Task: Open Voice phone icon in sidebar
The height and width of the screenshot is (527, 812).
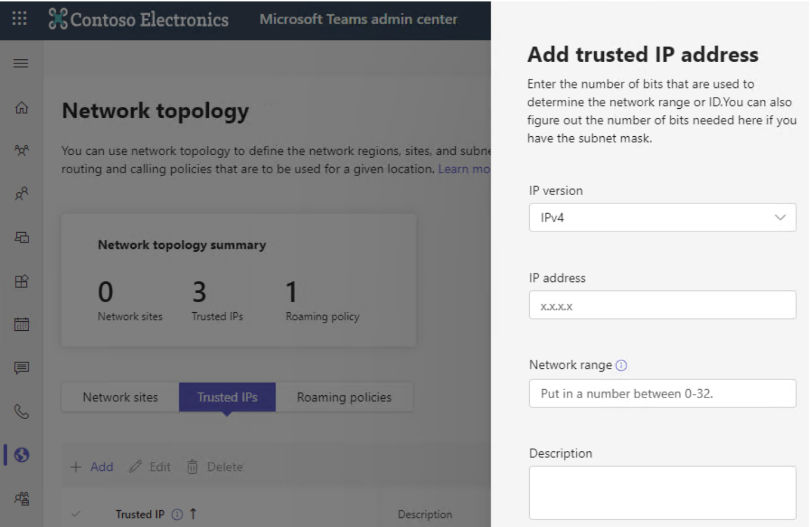Action: [x=21, y=412]
